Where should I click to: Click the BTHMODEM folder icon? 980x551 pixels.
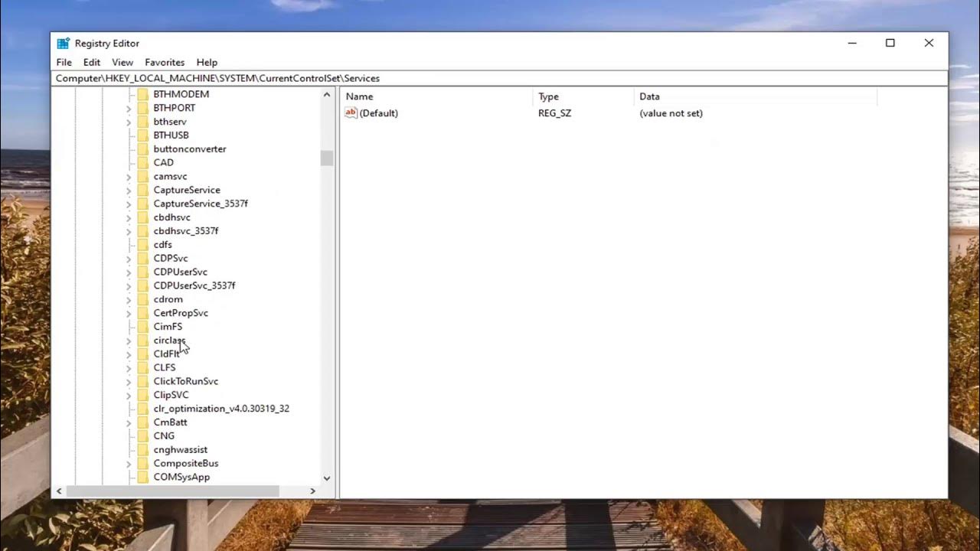click(142, 94)
